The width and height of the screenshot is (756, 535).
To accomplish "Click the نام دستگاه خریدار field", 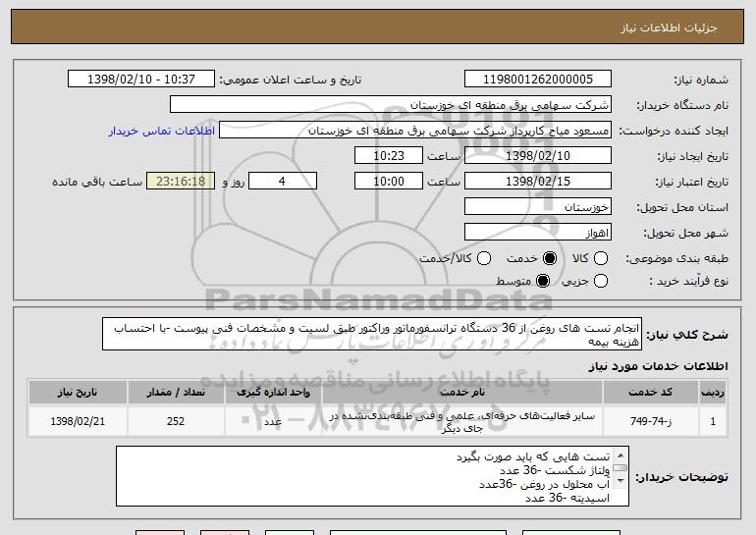I will 390,105.
